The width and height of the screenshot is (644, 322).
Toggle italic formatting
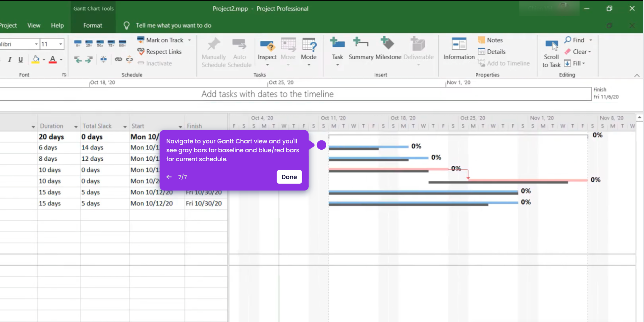[x=9, y=60]
